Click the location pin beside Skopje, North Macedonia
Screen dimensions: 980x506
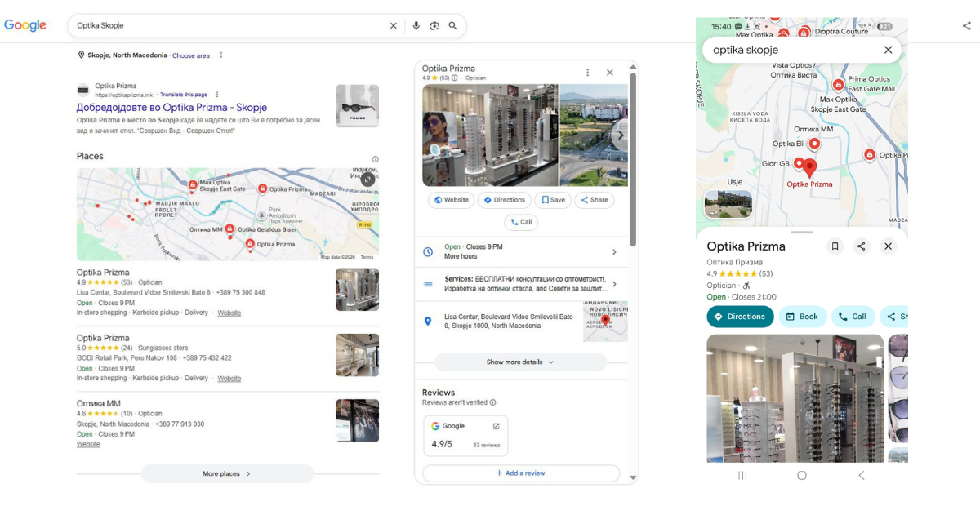tap(81, 55)
